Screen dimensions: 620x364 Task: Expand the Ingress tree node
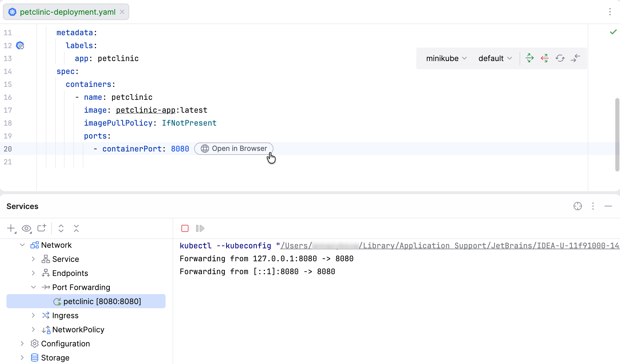[x=33, y=315]
